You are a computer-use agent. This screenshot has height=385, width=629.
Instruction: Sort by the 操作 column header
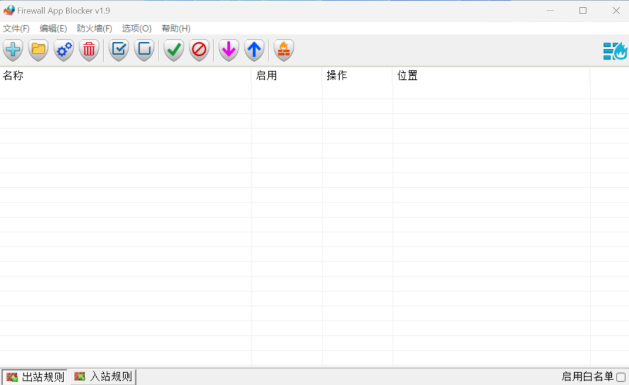pos(357,75)
